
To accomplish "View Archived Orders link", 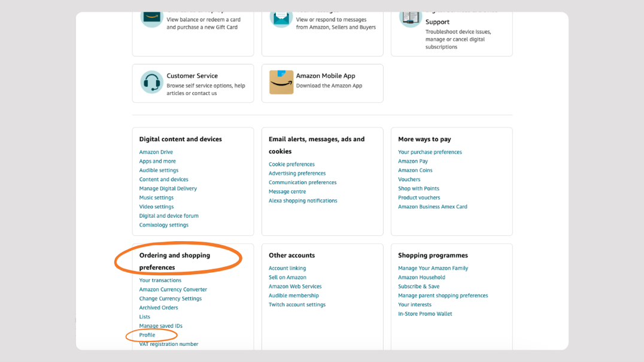I will point(158,308).
